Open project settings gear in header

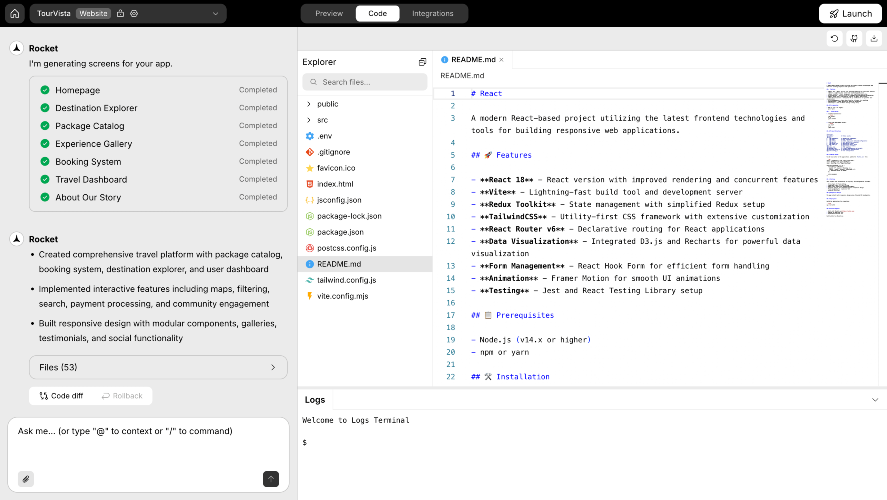pos(134,14)
